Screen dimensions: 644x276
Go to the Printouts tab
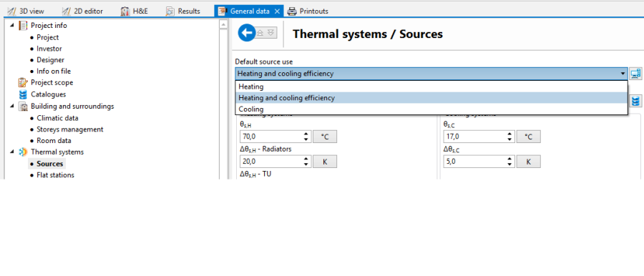coord(308,11)
